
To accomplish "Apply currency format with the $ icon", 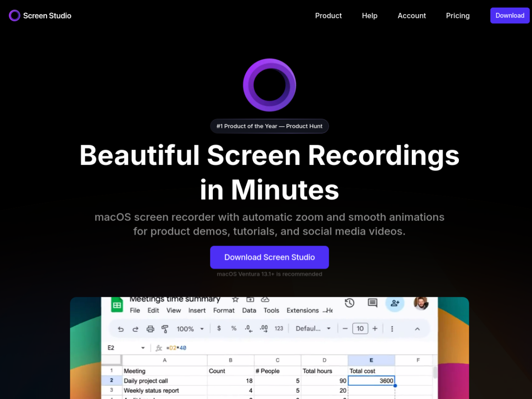I will click(x=219, y=328).
